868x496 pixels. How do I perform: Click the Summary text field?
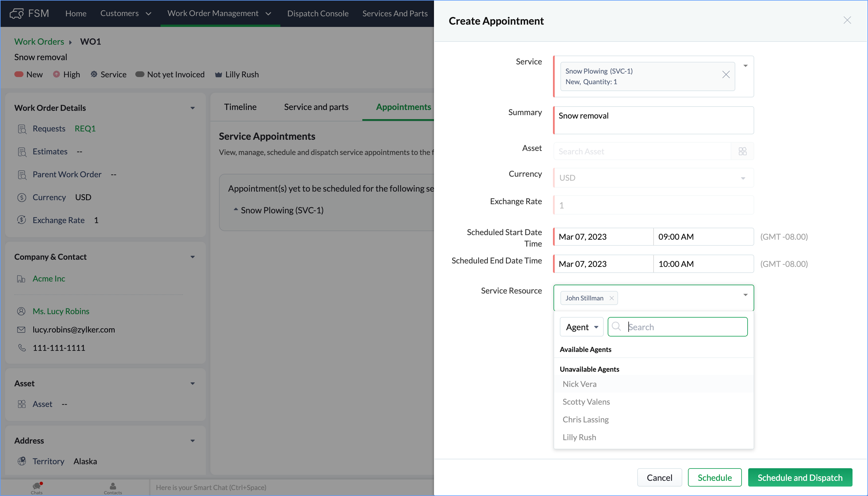click(653, 120)
